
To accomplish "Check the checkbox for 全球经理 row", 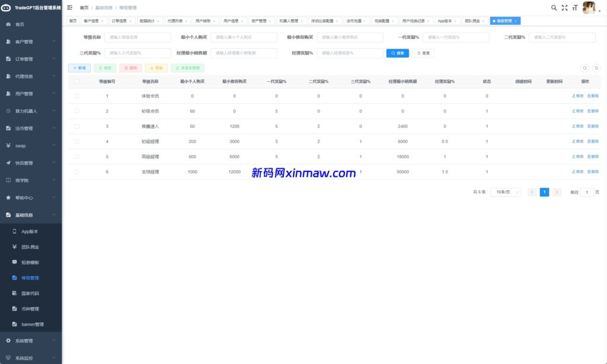I will click(x=76, y=172).
